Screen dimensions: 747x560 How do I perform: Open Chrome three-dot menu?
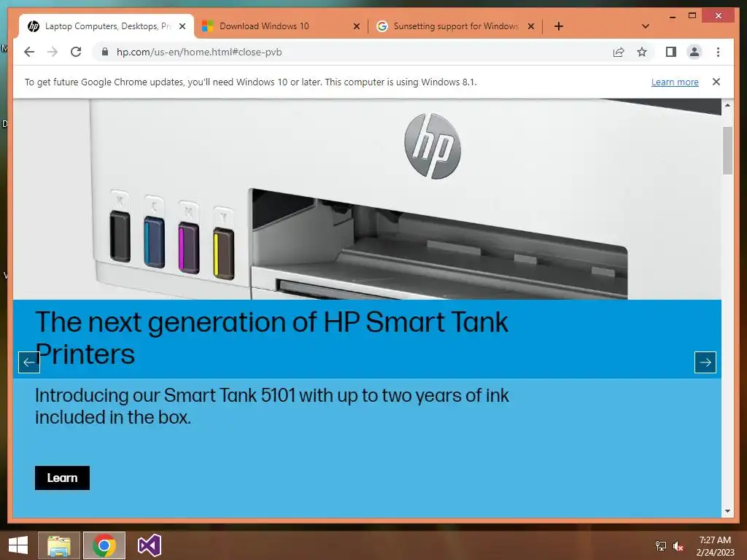pyautogui.click(x=718, y=52)
